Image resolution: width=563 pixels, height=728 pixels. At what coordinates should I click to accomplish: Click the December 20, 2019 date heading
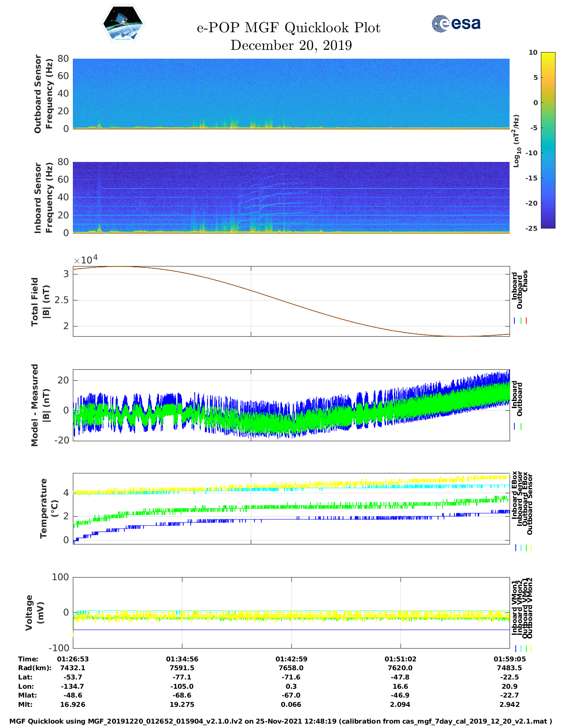pos(291,45)
